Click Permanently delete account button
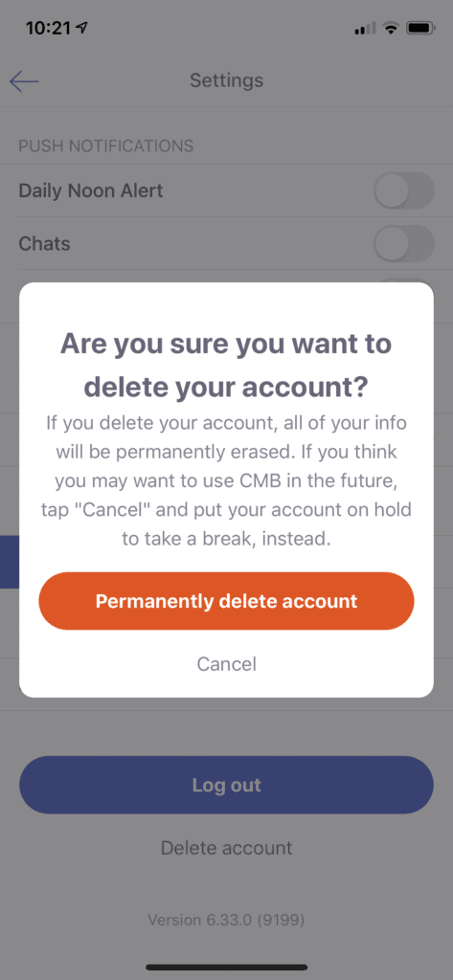Screen dimensions: 453x980 coord(226,601)
